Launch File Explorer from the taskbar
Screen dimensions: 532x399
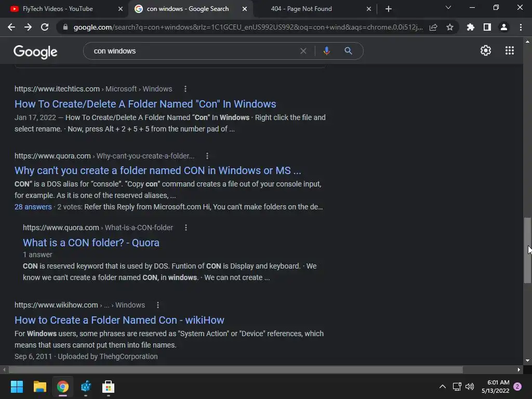(39, 387)
